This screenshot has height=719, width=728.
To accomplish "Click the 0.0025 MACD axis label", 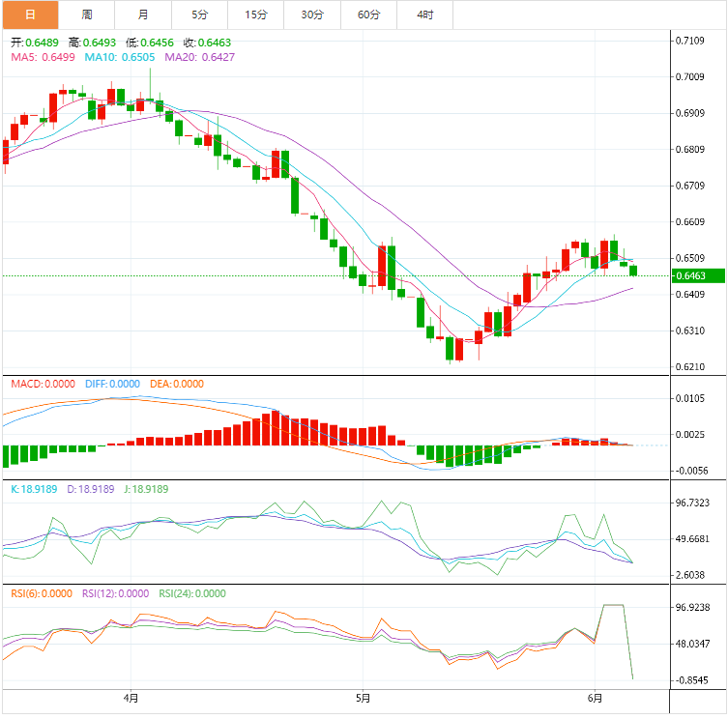I will tap(690, 435).
